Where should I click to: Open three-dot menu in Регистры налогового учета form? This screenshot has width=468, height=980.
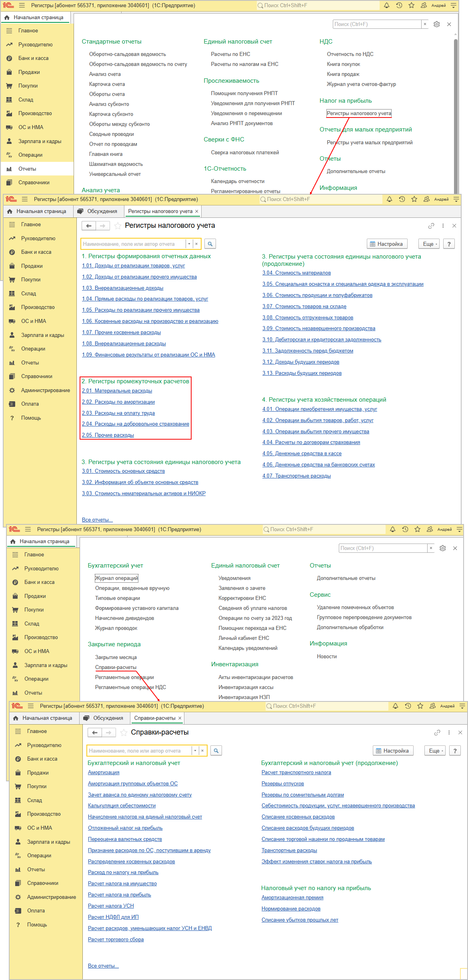[x=443, y=226]
